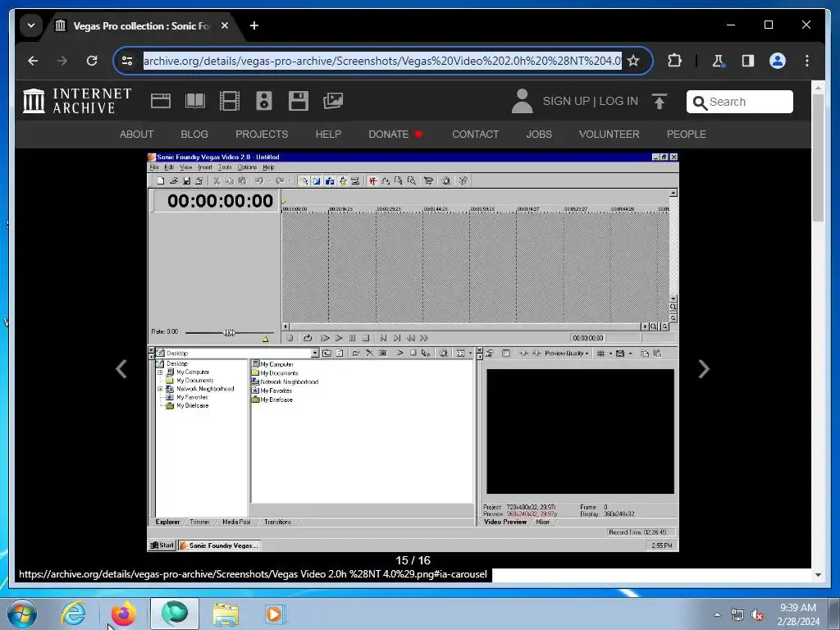This screenshot has width=840, height=630.
Task: Click the vertical page scrollbar thumb
Action: point(818,157)
